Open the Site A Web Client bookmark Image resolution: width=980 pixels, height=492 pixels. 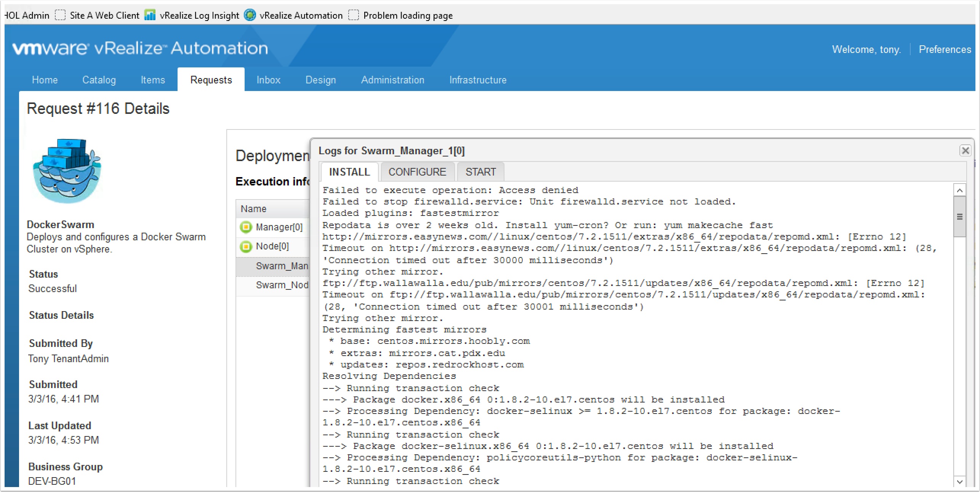tap(98, 15)
